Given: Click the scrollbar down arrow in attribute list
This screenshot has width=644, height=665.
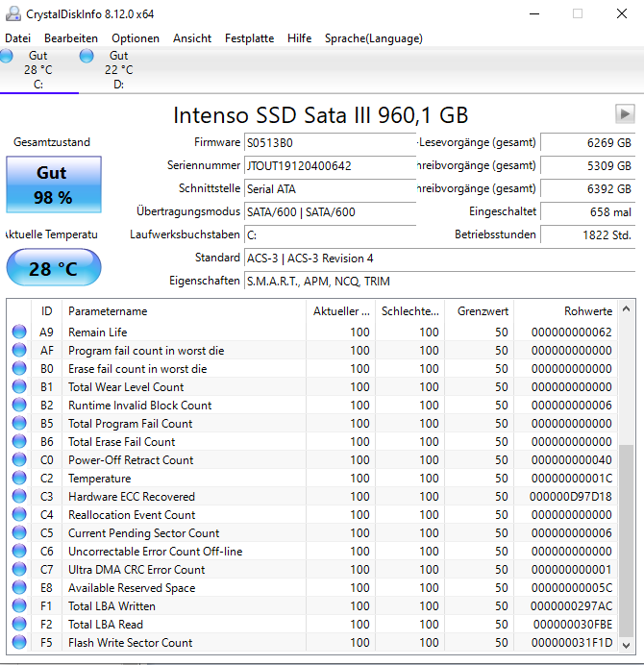Looking at the screenshot, I should [x=626, y=645].
